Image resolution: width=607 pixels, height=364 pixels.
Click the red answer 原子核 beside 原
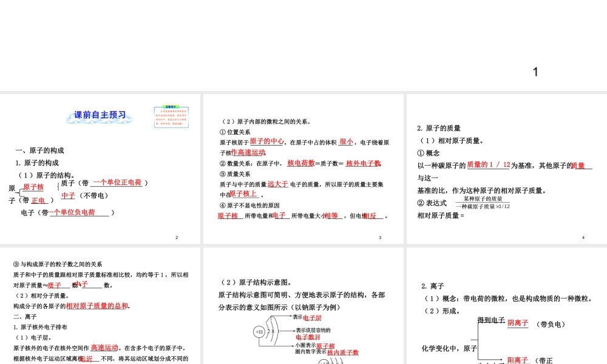[33, 187]
